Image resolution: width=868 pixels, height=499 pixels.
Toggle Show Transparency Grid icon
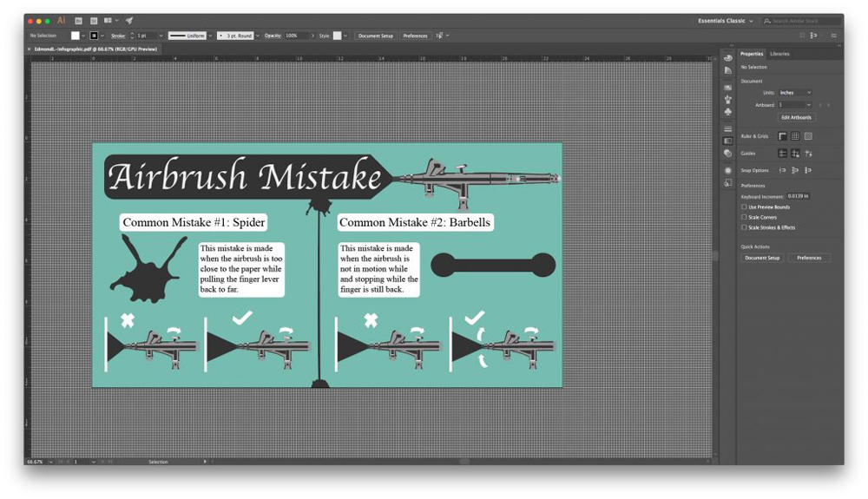pos(808,136)
